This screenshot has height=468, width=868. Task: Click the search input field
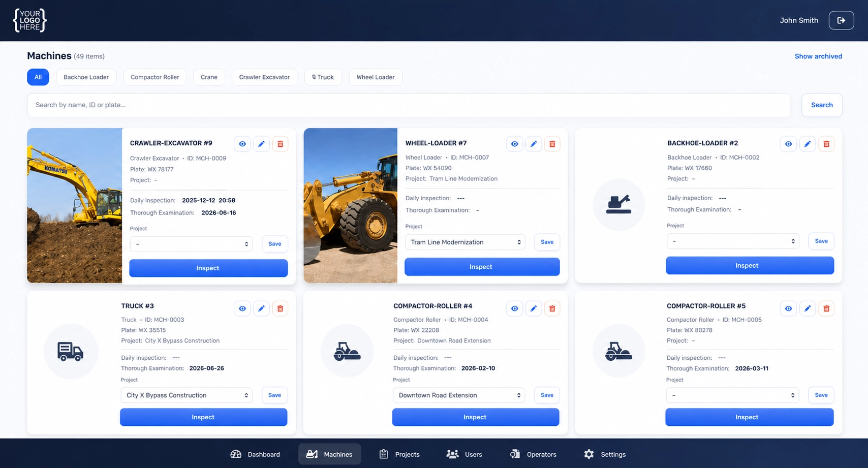tap(407, 105)
